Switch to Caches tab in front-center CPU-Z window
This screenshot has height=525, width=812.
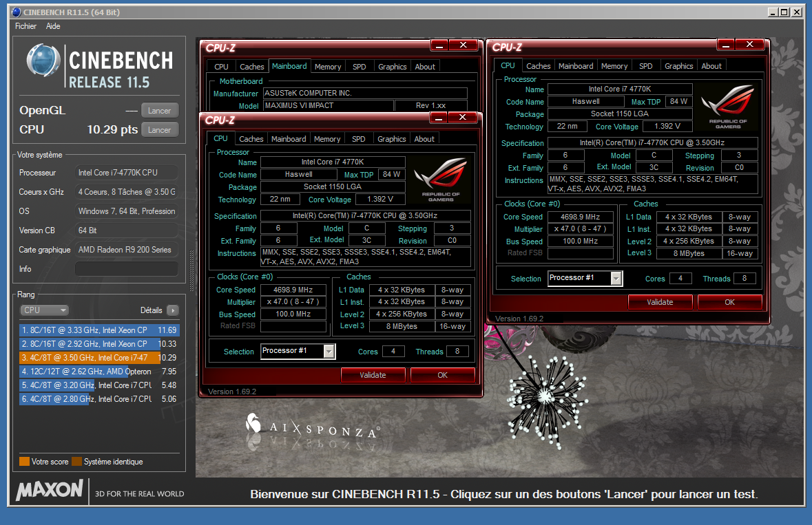[251, 139]
